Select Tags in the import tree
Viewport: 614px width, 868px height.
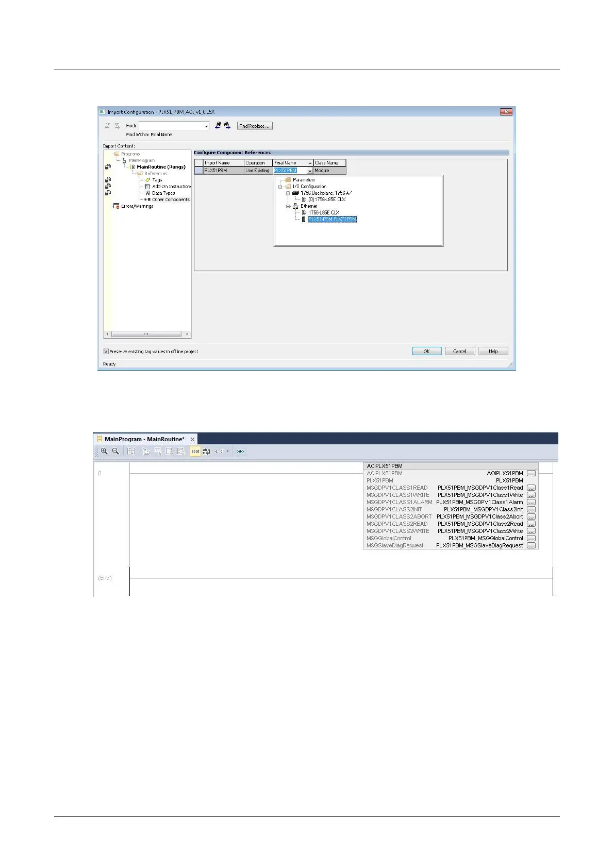[157, 180]
